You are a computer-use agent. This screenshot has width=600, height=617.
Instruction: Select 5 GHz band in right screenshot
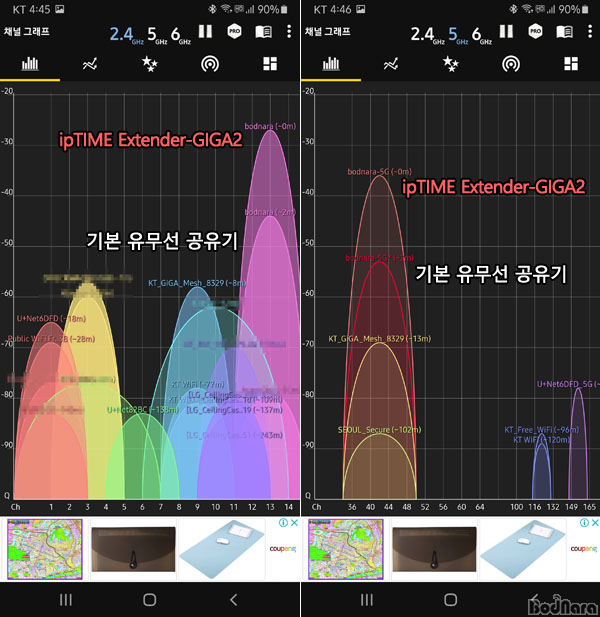(458, 35)
